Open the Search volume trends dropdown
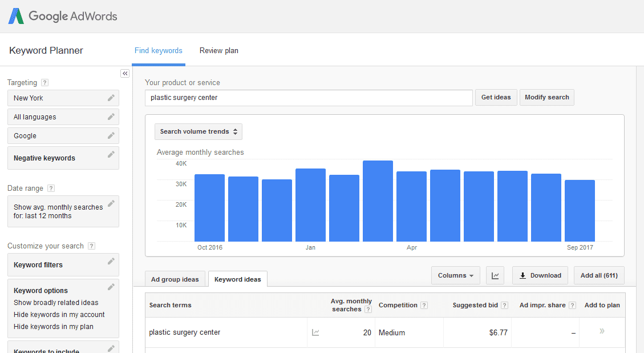Screen dimensions: 644x353 (199, 131)
